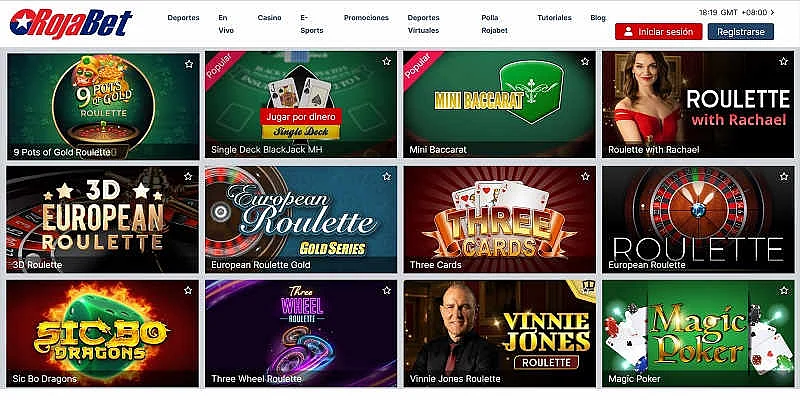Open the Vinnie Jones Roulette game thumbnail

499,333
